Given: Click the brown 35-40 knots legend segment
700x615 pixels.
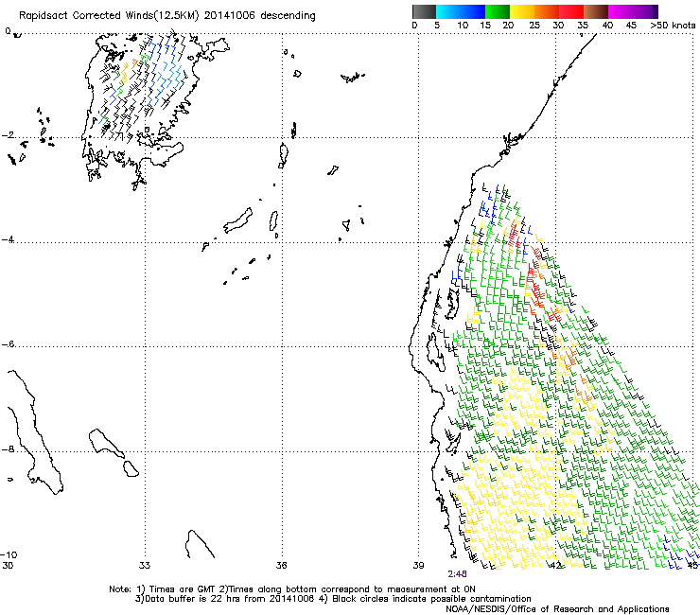Looking at the screenshot, I should tap(596, 11).
